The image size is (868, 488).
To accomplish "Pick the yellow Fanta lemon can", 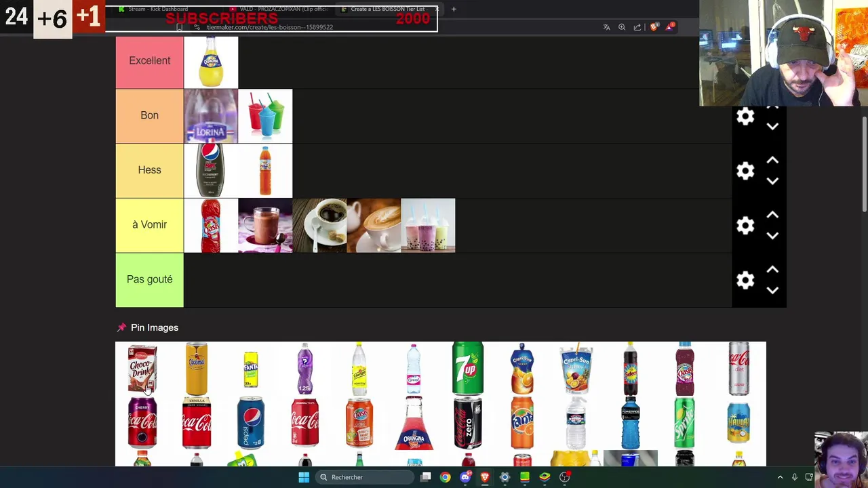I will pos(251,369).
